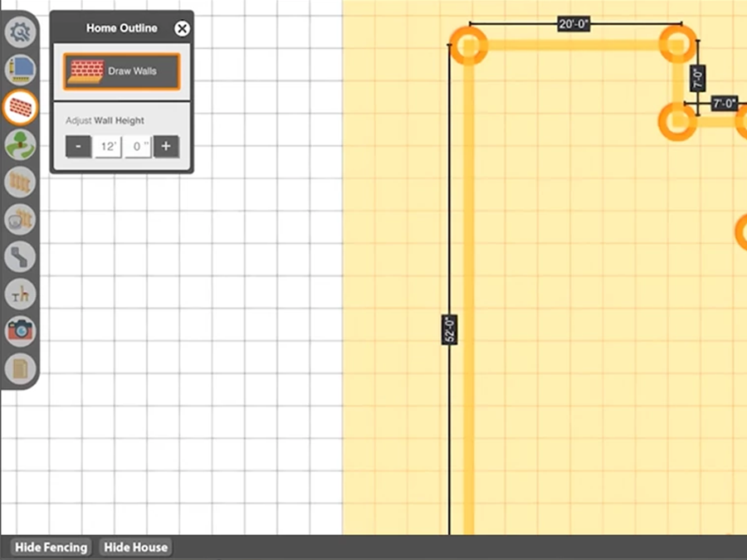Select the fence and stone tool icon
Screen dimensions: 747x560
20,219
